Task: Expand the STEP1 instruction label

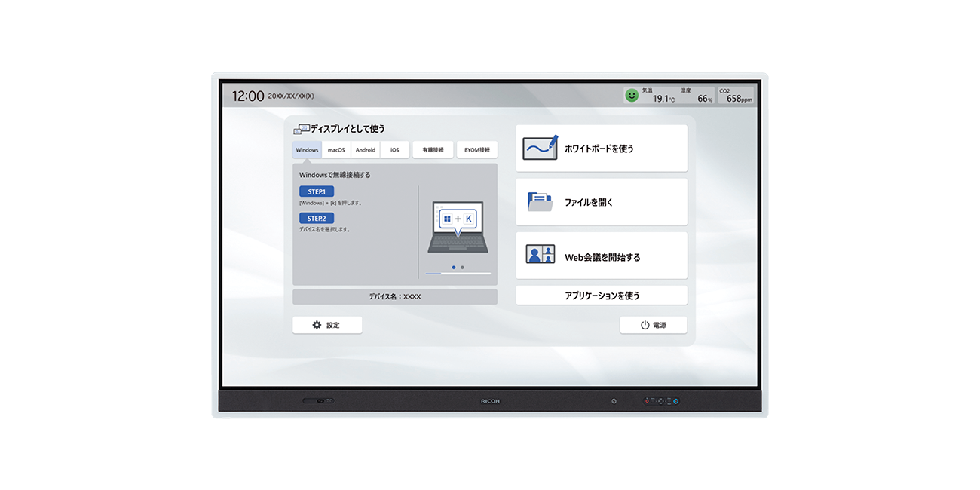Action: [x=316, y=191]
